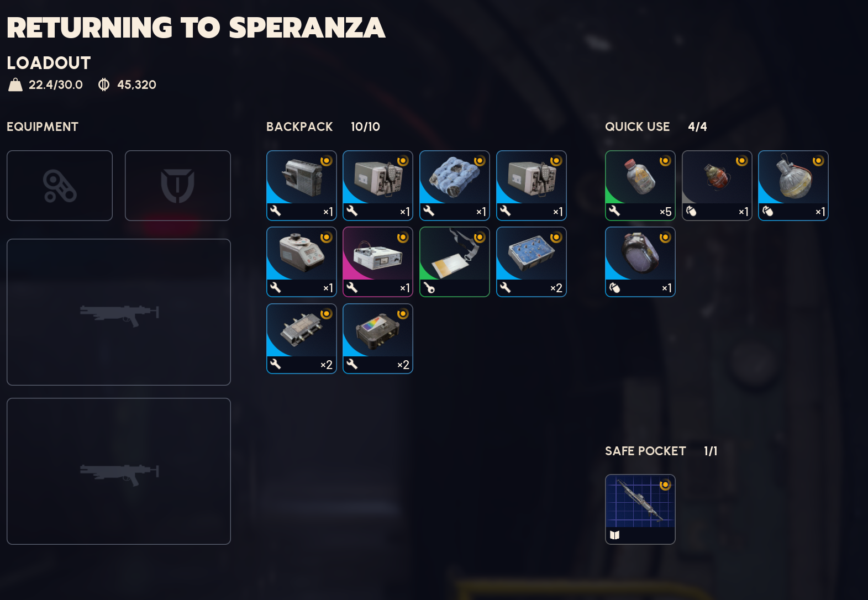Select the food processor item in backpack
The width and height of the screenshot is (868, 600).
pos(302,262)
